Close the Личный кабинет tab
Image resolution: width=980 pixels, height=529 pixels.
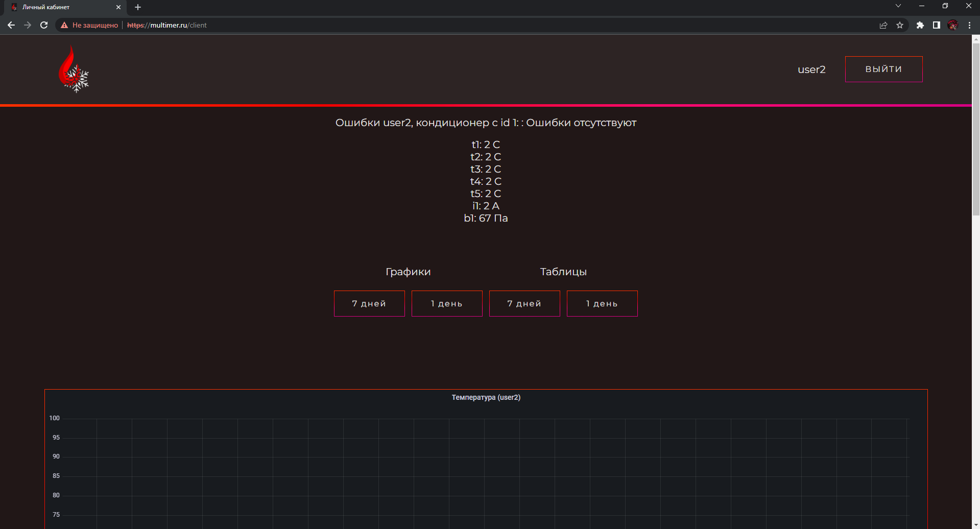click(118, 7)
